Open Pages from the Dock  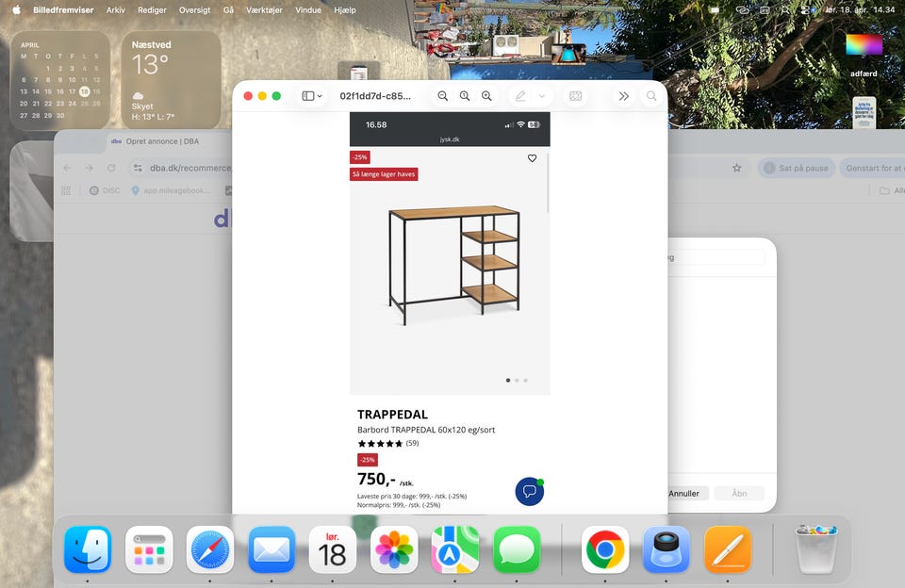pos(727,549)
